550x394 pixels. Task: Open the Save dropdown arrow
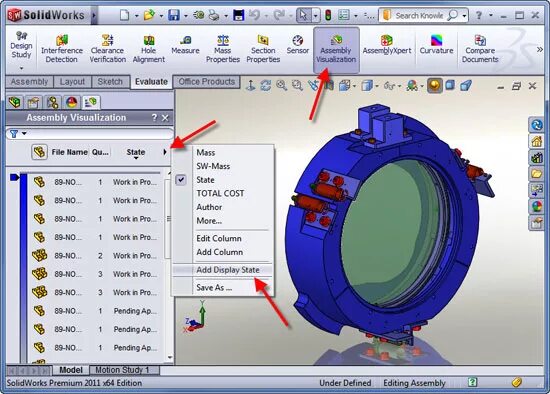(x=186, y=16)
